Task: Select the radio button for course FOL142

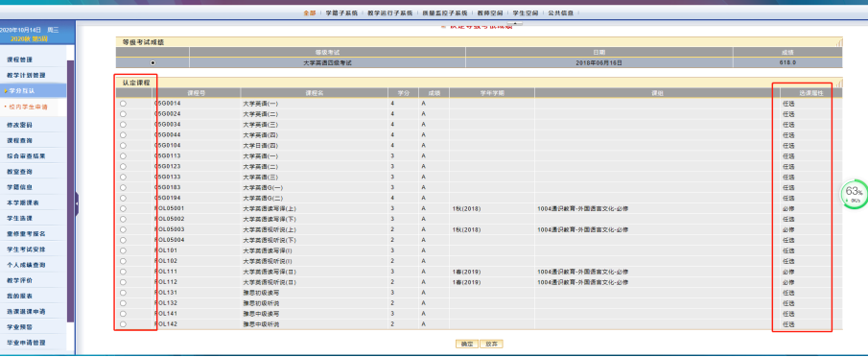Action: pyautogui.click(x=123, y=324)
